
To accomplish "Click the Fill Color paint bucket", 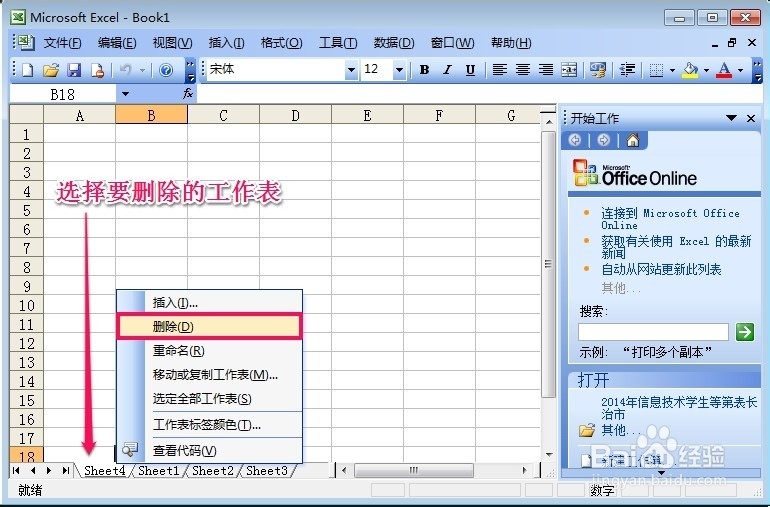I will point(690,70).
